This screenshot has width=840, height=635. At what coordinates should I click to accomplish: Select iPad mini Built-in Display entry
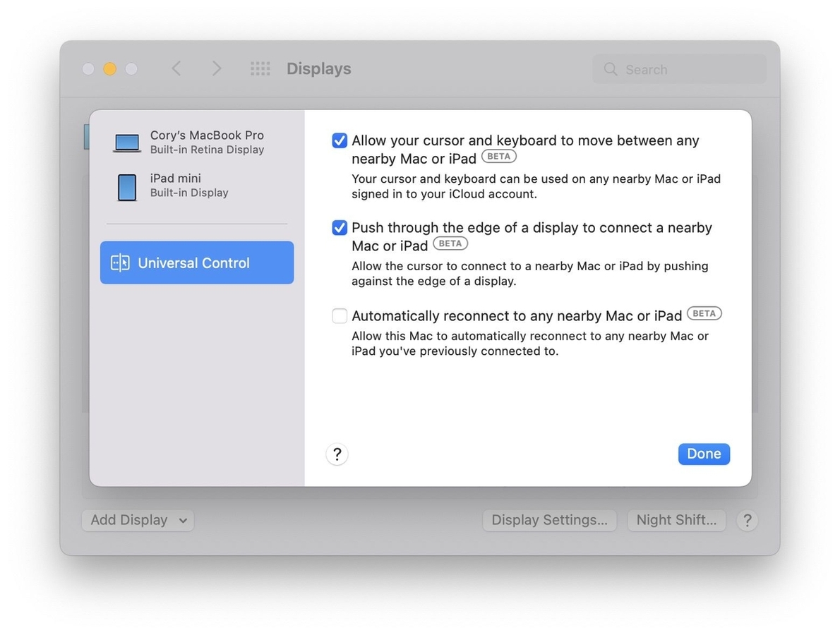pyautogui.click(x=176, y=186)
